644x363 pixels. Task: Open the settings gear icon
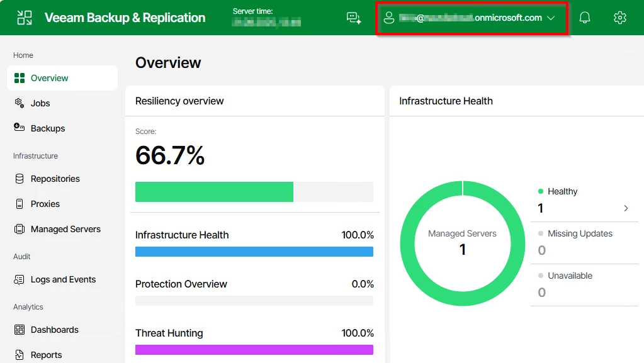click(x=620, y=18)
